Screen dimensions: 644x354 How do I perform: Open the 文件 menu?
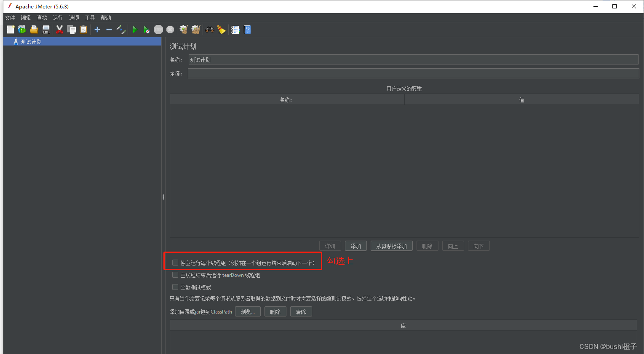point(10,18)
